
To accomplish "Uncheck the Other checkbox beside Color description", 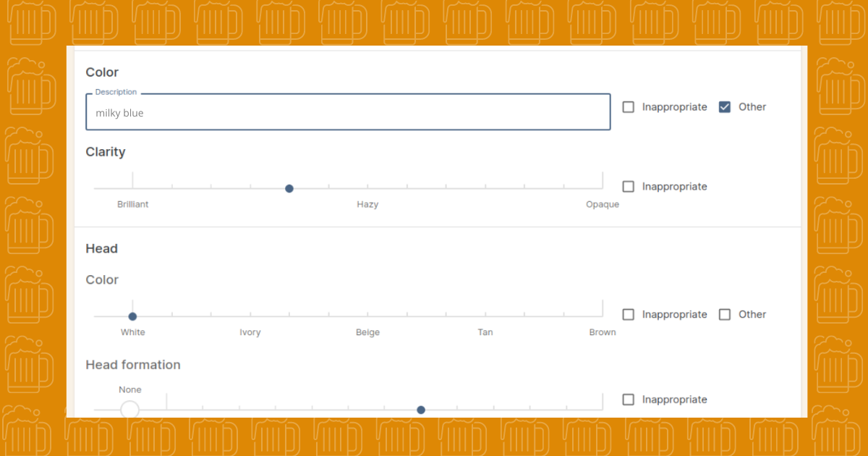I will [x=725, y=107].
